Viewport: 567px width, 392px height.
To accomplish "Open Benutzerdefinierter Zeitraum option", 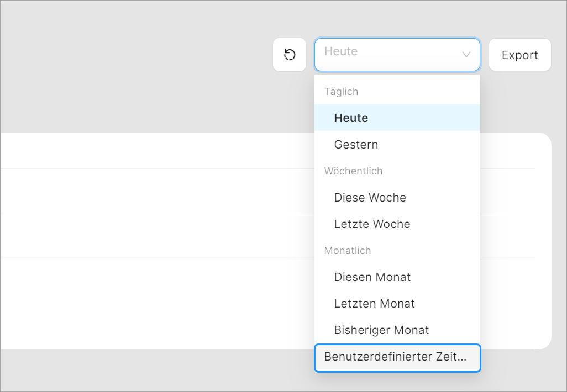I will [397, 357].
